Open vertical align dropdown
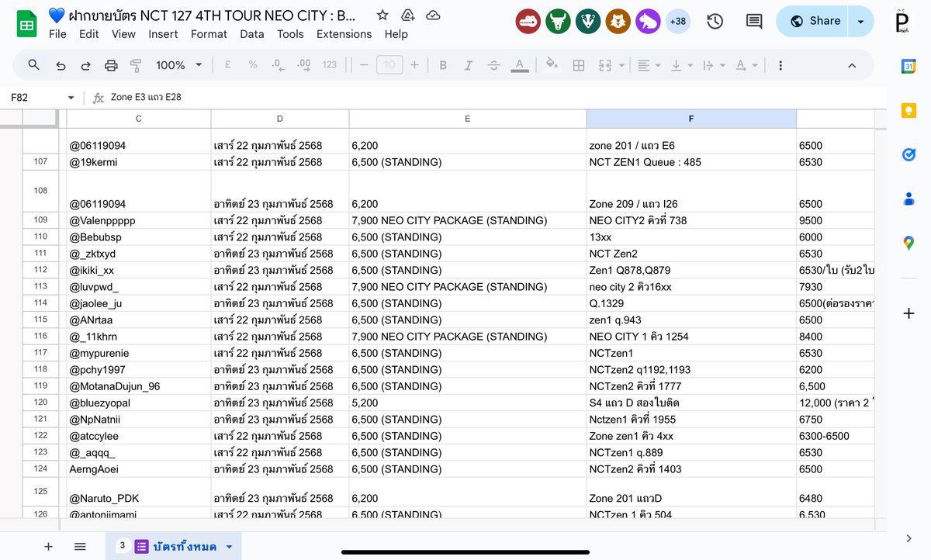931x560 pixels. coord(680,65)
